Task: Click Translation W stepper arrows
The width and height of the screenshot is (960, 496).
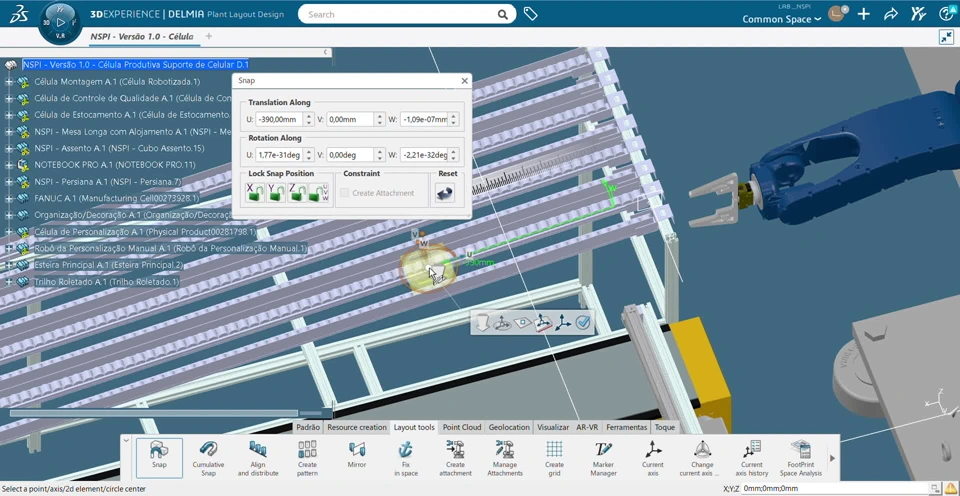Action: [x=453, y=119]
